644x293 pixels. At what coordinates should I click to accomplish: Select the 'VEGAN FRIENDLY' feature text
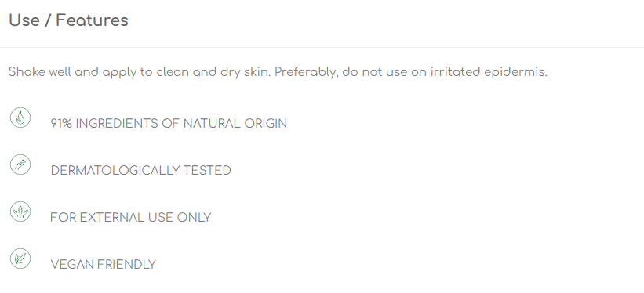[x=103, y=264]
